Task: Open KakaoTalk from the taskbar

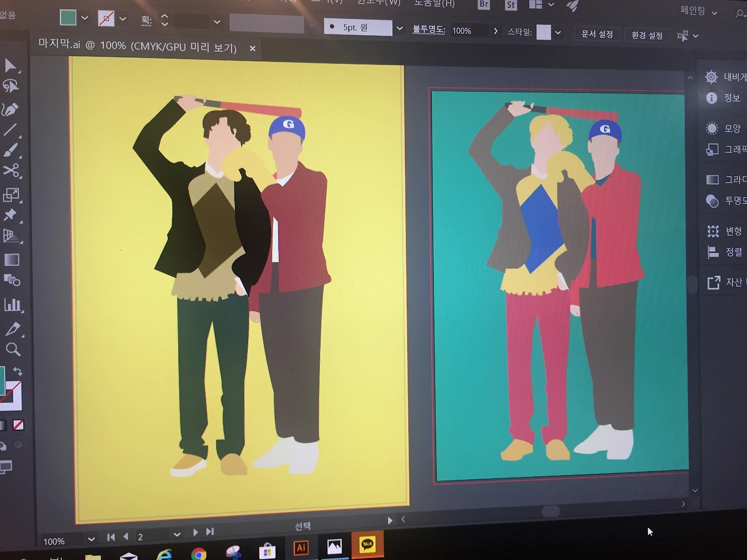Action: 368,544
